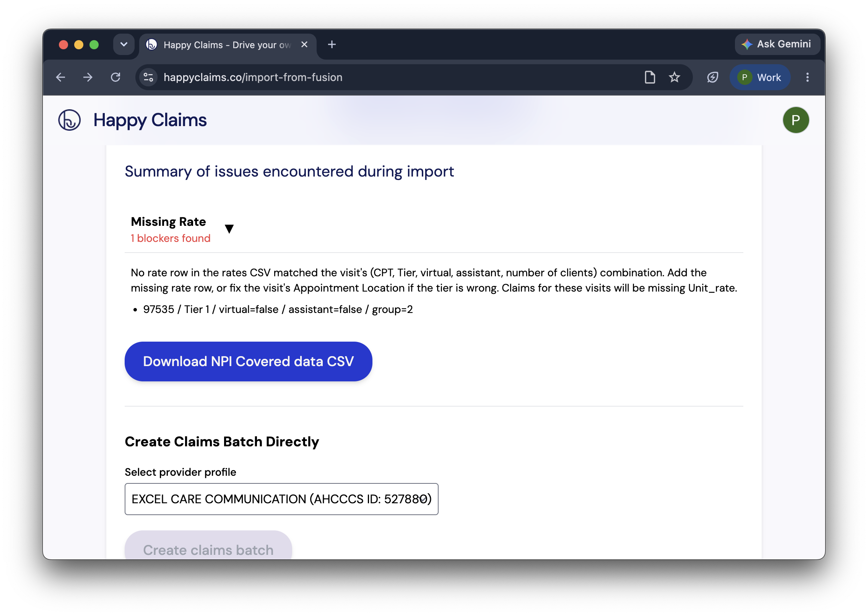Click the '1 blockers found' text
The image size is (868, 616).
click(171, 238)
